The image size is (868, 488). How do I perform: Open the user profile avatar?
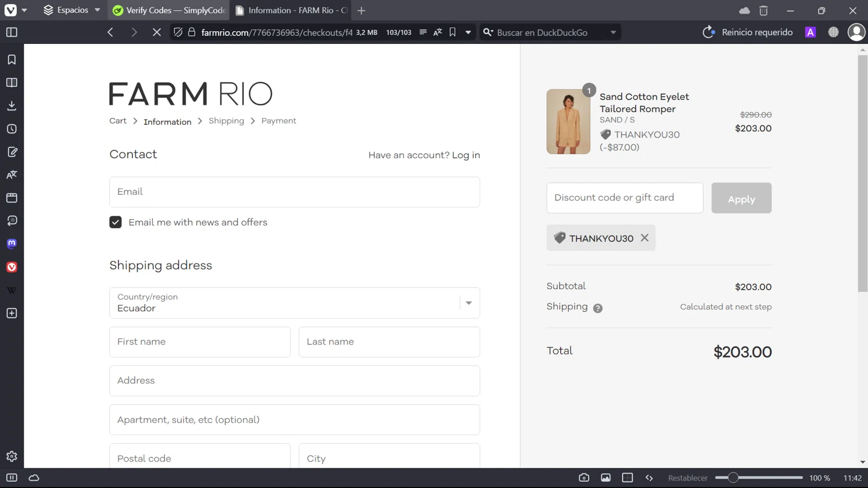(x=856, y=32)
